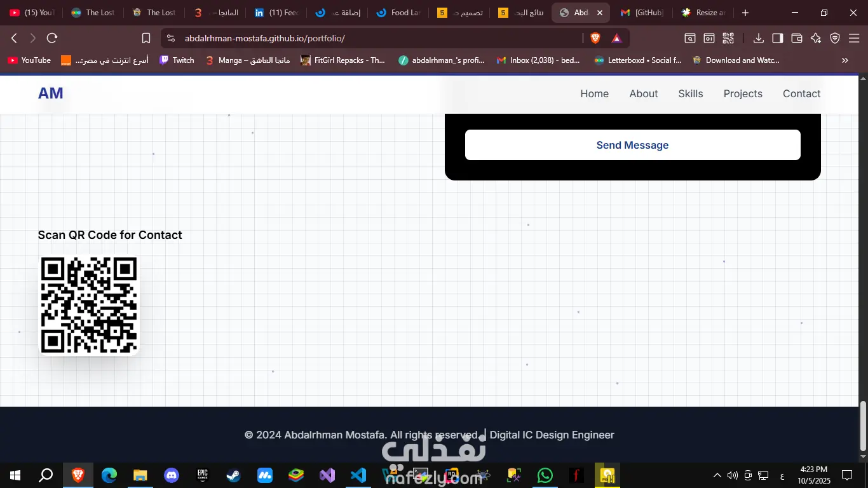This screenshot has height=488, width=868.
Task: Open the volume control in system tray
Action: pyautogui.click(x=732, y=475)
